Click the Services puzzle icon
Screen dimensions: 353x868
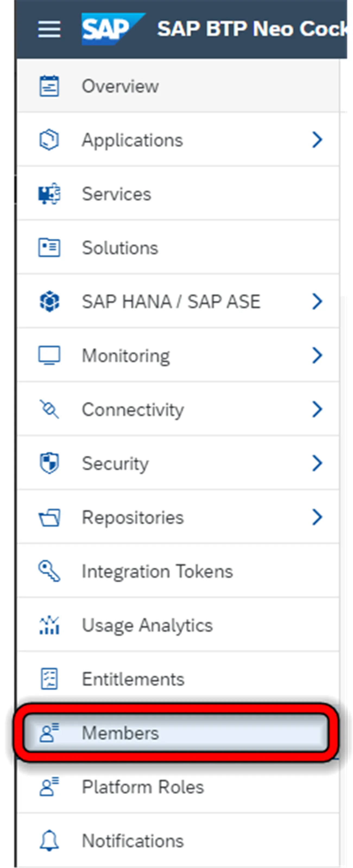click(x=49, y=193)
